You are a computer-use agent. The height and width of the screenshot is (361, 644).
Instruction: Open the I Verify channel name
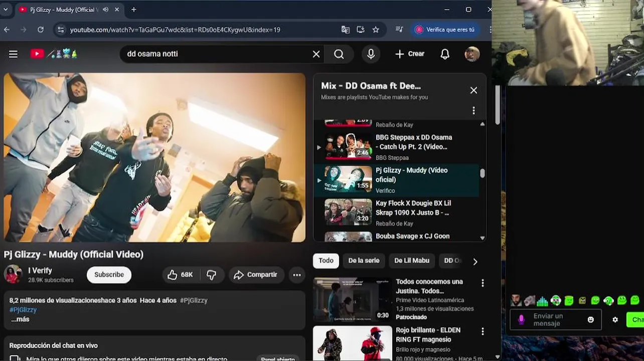pyautogui.click(x=40, y=270)
